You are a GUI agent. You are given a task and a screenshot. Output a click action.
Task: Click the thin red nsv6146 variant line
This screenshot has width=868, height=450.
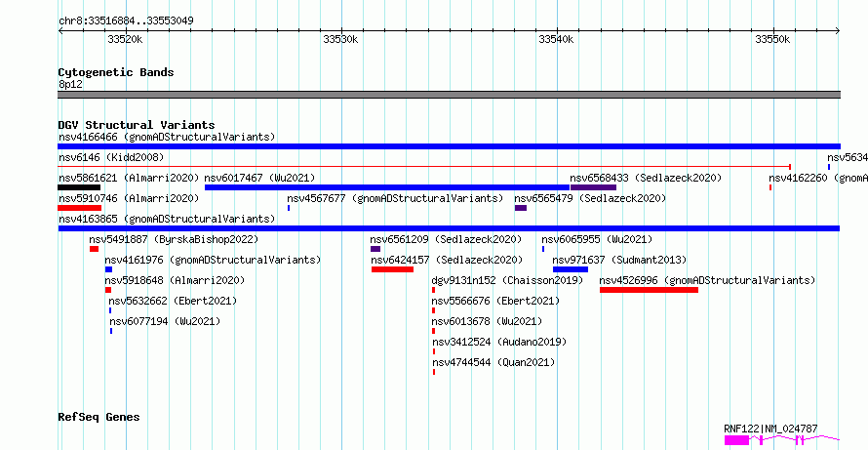click(x=424, y=166)
